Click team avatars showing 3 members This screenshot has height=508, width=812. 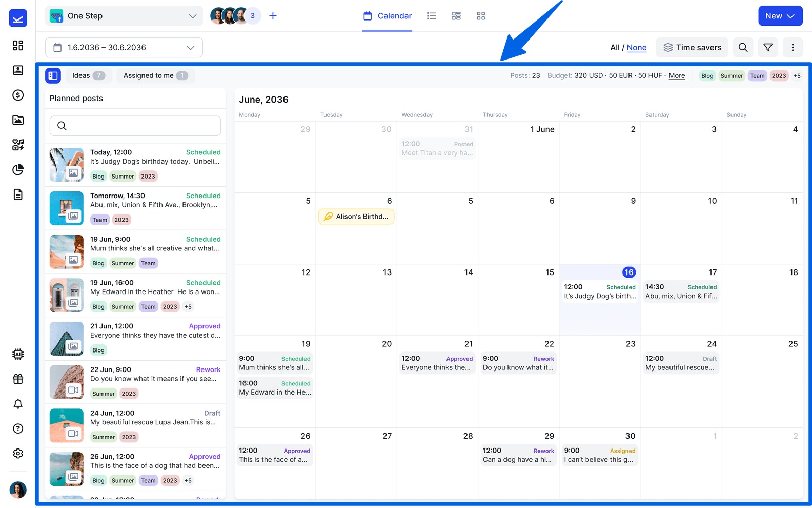(x=235, y=16)
